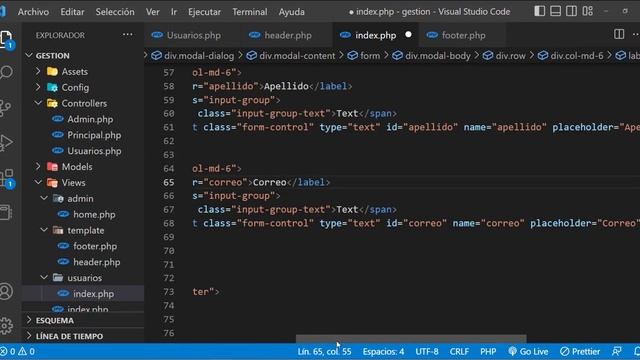Viewport: 640px width, 360px height.
Task: Start Go Live server
Action: (528, 351)
